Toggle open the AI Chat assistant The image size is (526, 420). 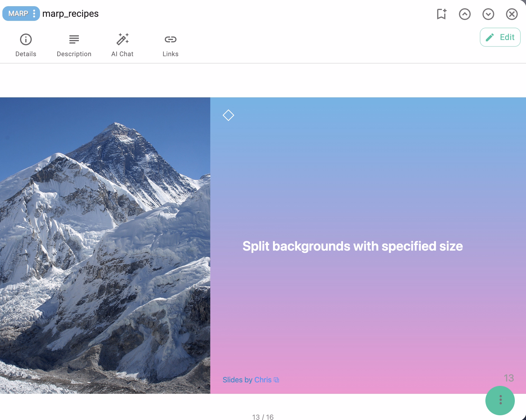click(x=122, y=44)
